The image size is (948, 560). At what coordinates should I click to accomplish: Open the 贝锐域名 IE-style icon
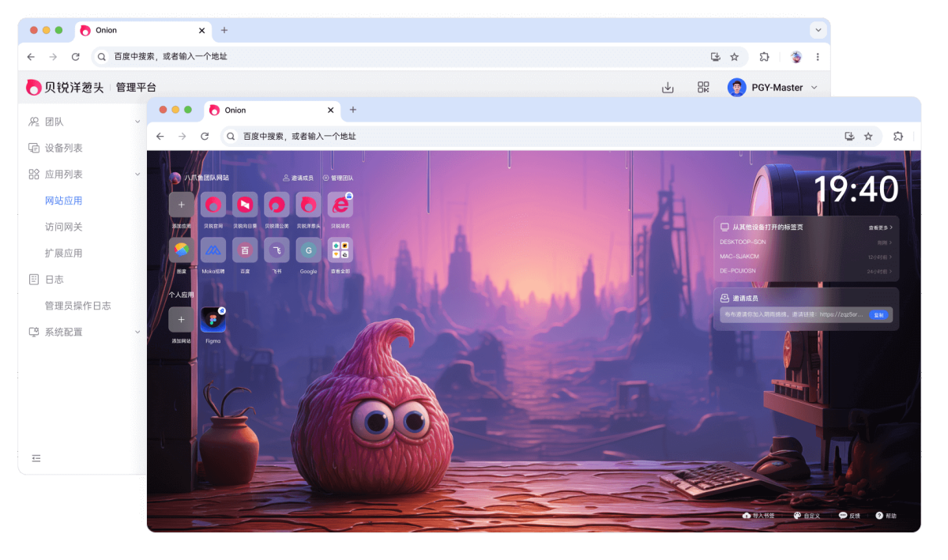(x=340, y=205)
